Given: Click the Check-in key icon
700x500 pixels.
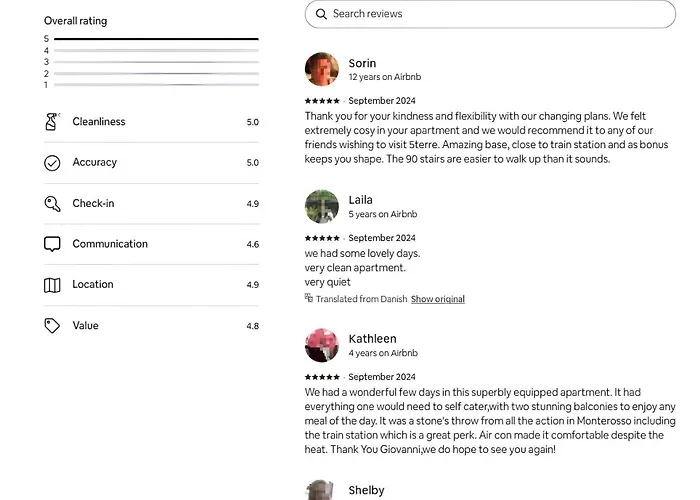Looking at the screenshot, I should tap(52, 204).
